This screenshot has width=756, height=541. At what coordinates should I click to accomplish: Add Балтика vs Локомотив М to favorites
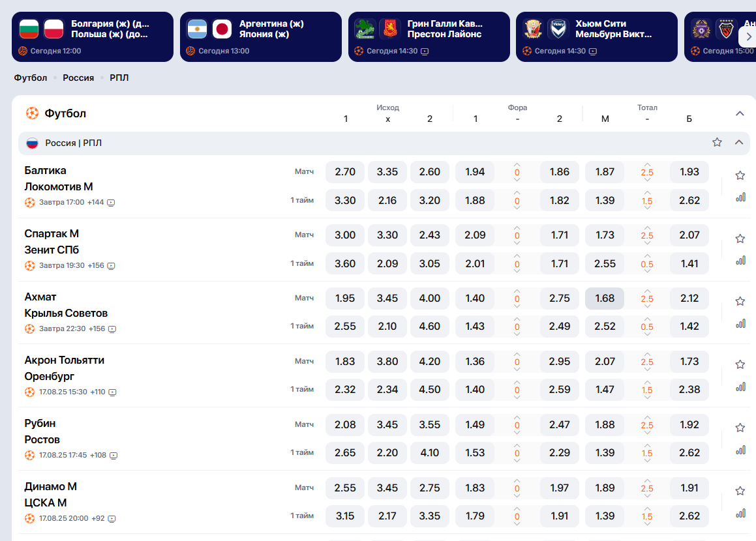(740, 175)
